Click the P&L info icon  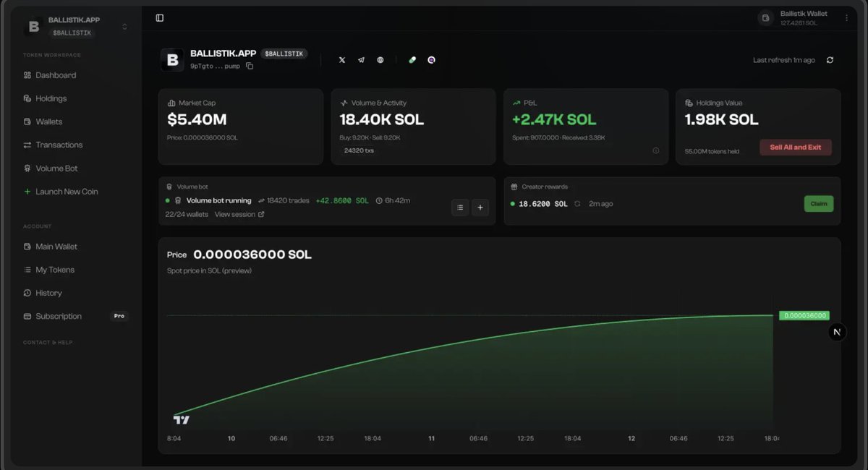tap(656, 151)
